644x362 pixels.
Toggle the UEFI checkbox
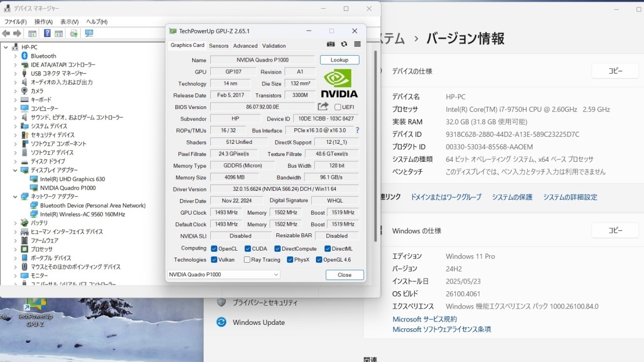(x=338, y=107)
